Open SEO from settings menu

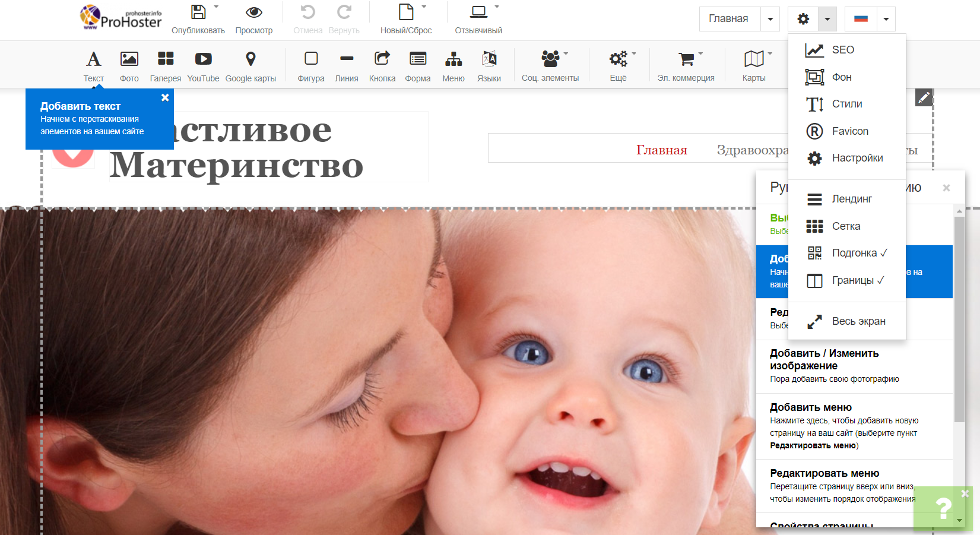point(842,50)
